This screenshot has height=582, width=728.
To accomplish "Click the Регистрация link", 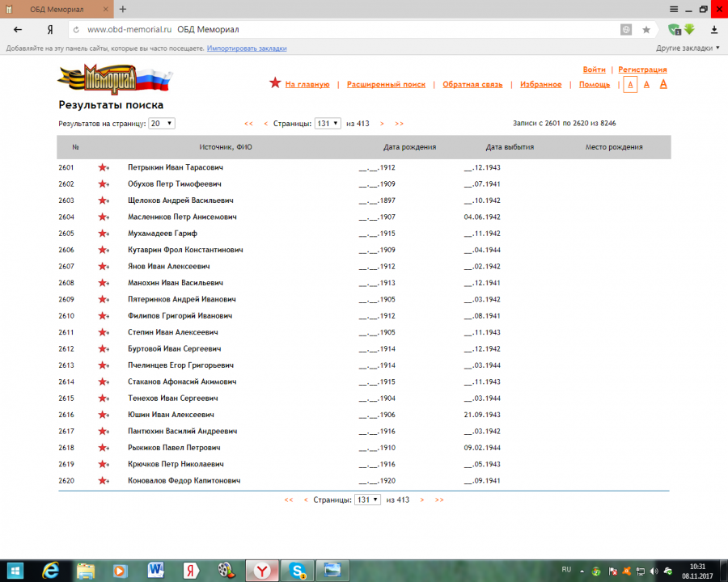I will click(x=642, y=70).
